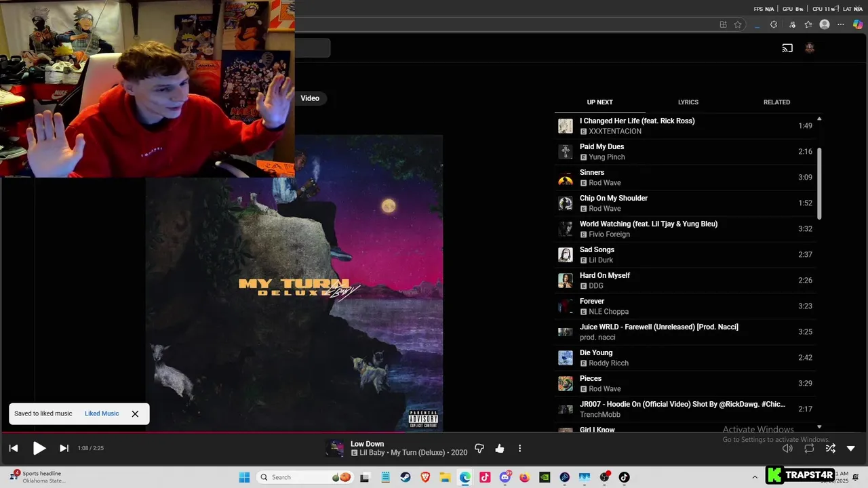The width and height of the screenshot is (868, 488).
Task: Open browser settings and more menu
Action: click(x=842, y=24)
